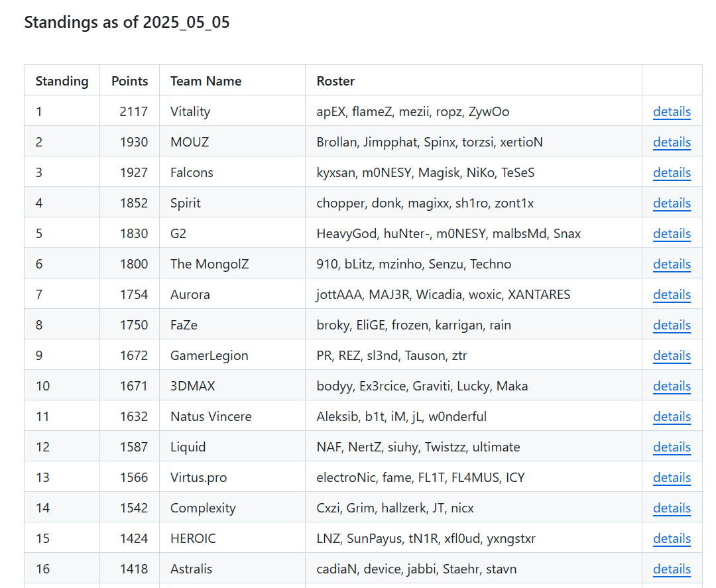Select the Virtus.pro team name cell
Image resolution: width=716 pixels, height=588 pixels.
(233, 477)
